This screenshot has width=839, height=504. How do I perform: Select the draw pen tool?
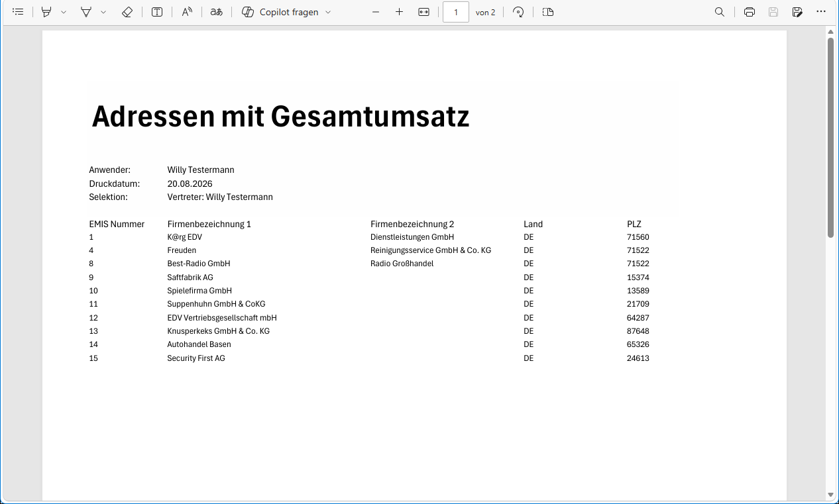pos(85,12)
